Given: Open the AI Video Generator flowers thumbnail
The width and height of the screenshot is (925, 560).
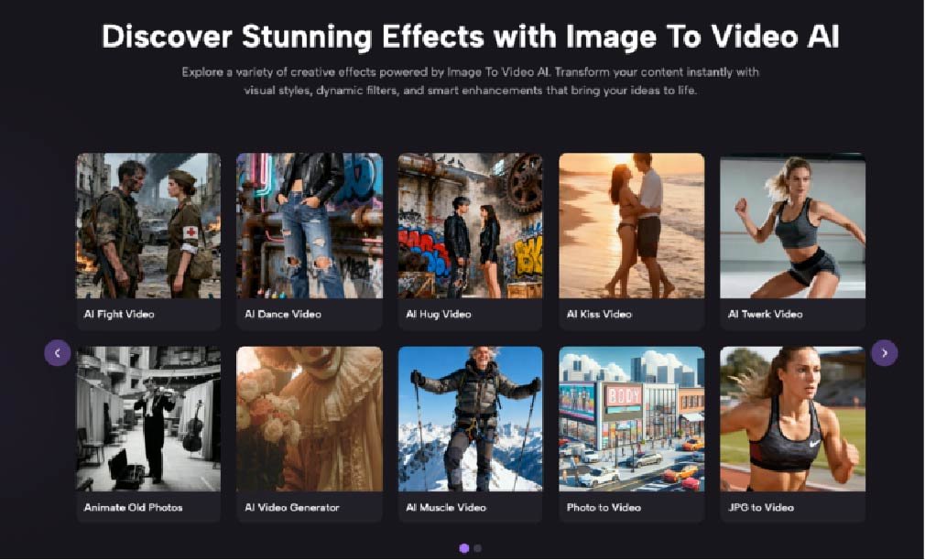Looking at the screenshot, I should [310, 418].
